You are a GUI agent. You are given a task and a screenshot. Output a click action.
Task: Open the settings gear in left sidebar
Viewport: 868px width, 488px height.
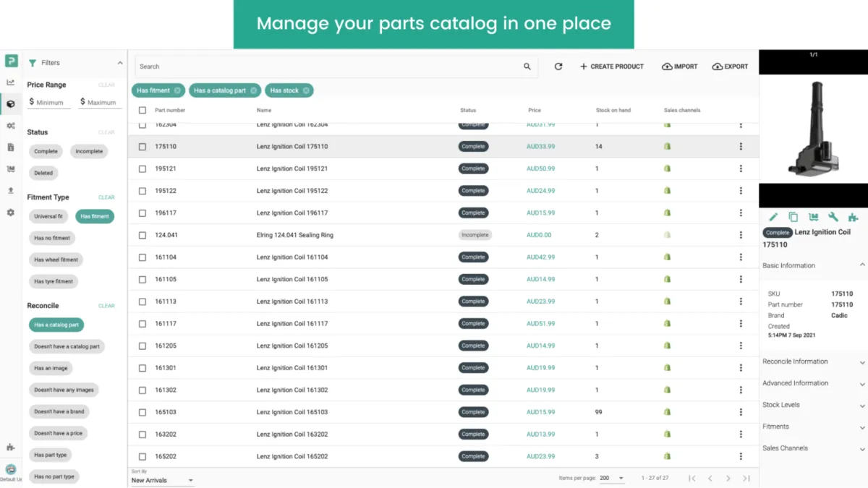[x=11, y=213]
